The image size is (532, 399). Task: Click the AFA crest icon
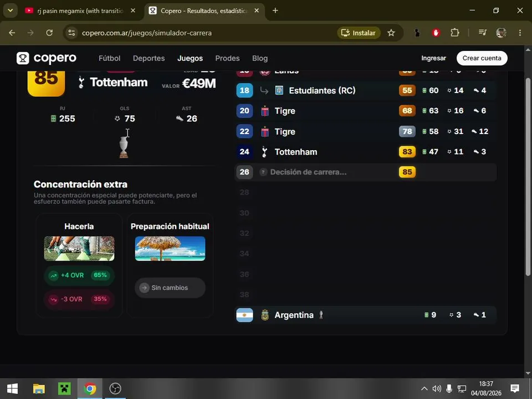(265, 315)
